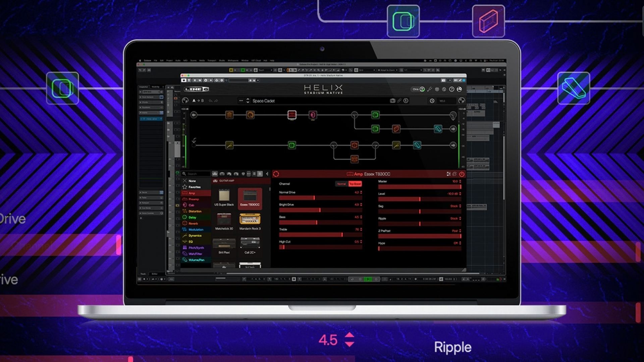Select the None option in browser
The image size is (644, 362).
[196, 181]
